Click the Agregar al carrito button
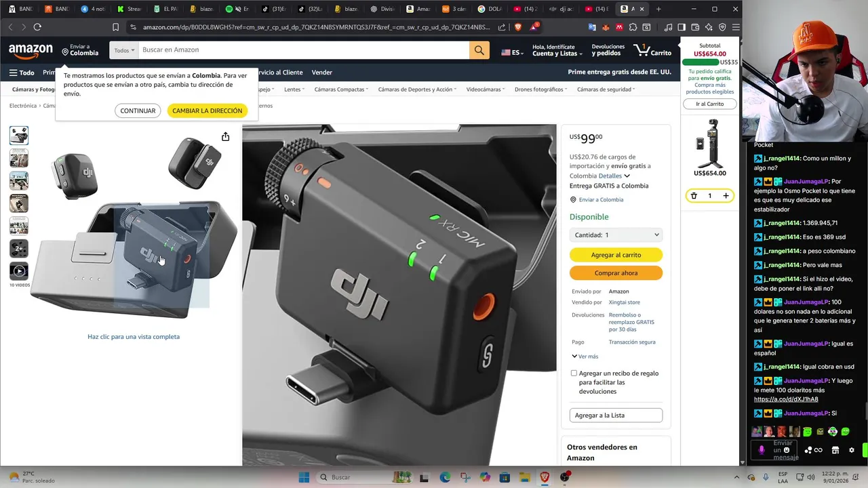868x488 pixels. [616, 255]
